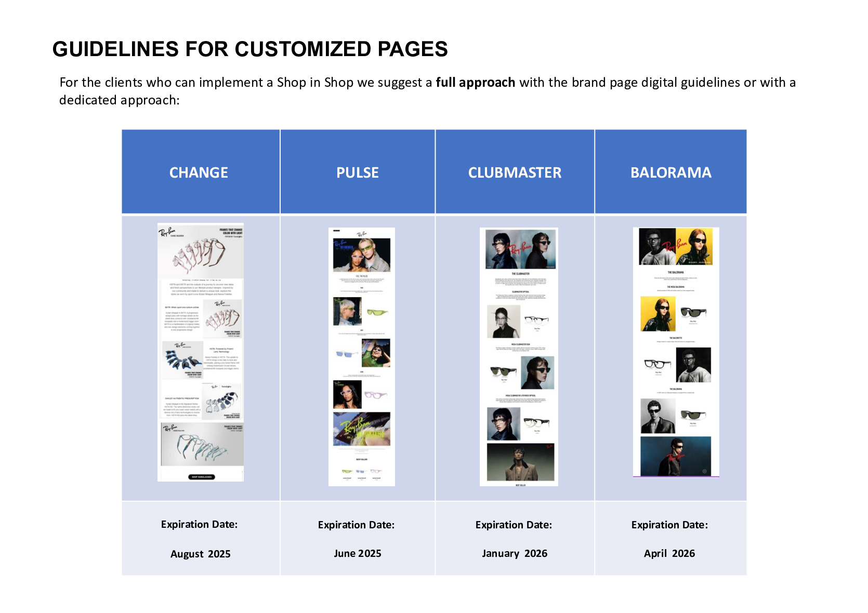Open the Change page preview thumbnail

[x=201, y=352]
